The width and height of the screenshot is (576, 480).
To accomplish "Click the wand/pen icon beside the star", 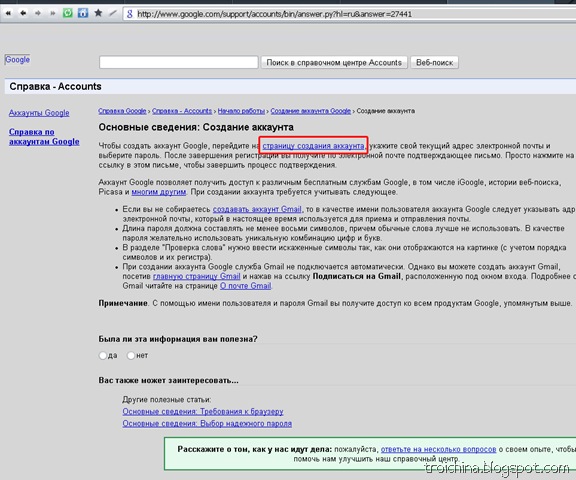I will [x=113, y=13].
